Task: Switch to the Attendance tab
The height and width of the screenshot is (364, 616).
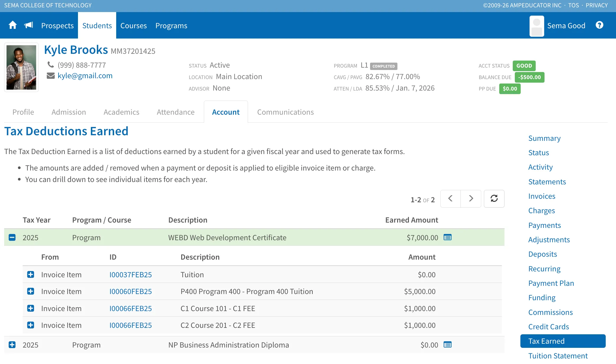Action: [176, 112]
